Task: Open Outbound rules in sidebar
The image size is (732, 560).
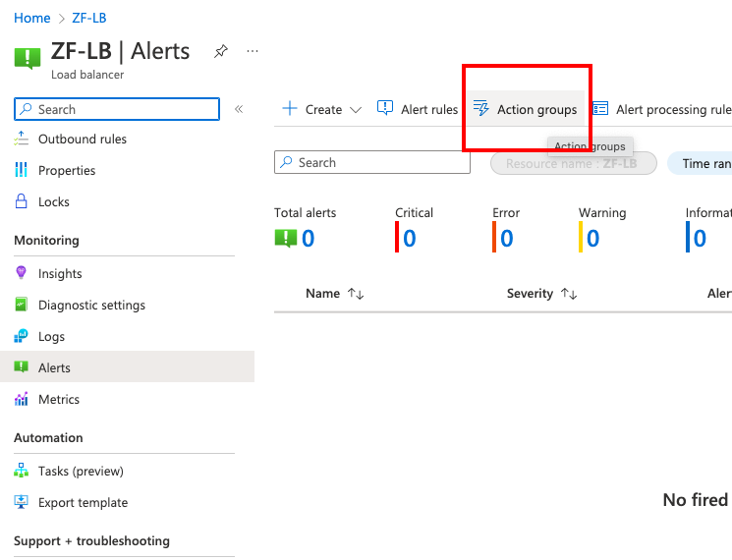Action: [x=83, y=140]
